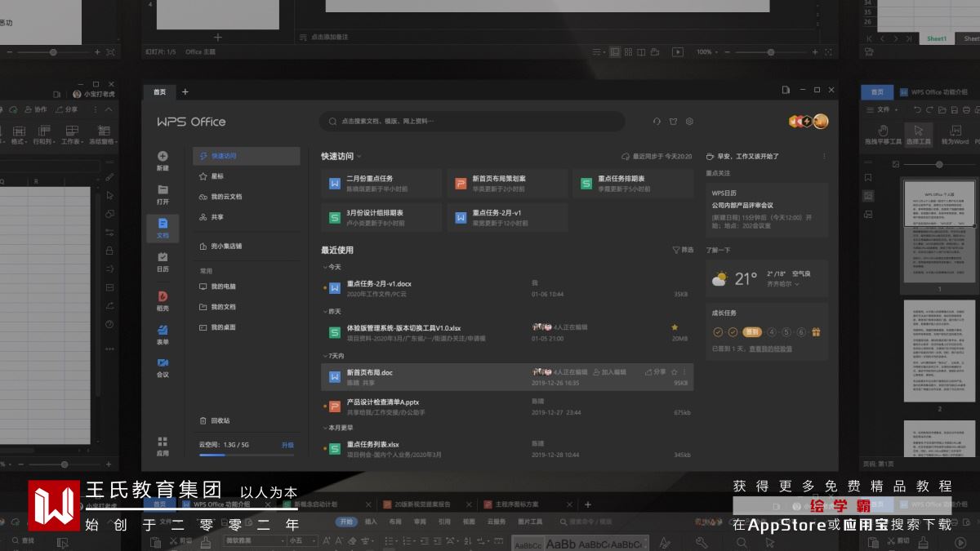Select day 5 circle in 成长任务
The width and height of the screenshot is (980, 551).
tap(786, 332)
